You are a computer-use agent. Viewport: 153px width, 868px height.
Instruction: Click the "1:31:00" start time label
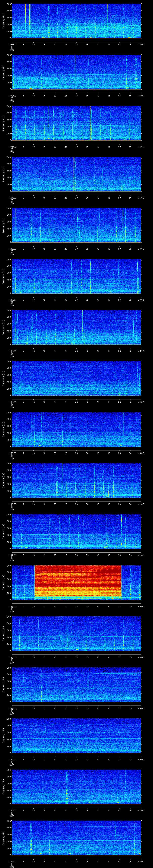pos(12,44)
